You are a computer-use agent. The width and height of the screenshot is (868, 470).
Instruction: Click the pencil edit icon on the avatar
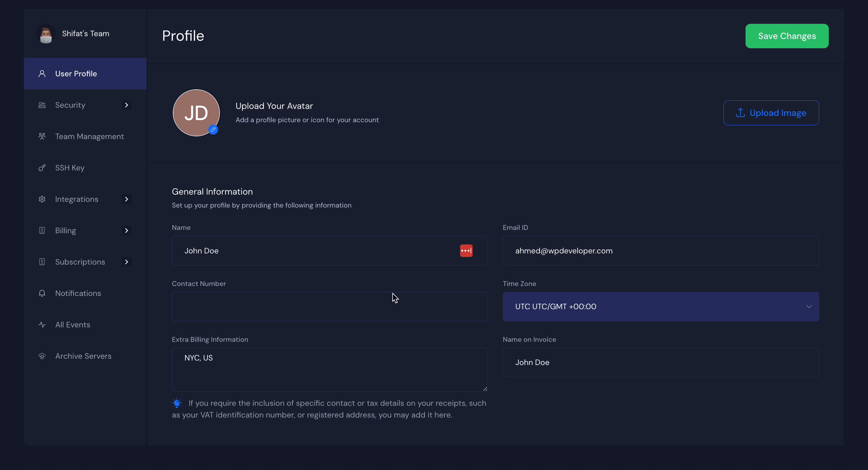point(213,129)
